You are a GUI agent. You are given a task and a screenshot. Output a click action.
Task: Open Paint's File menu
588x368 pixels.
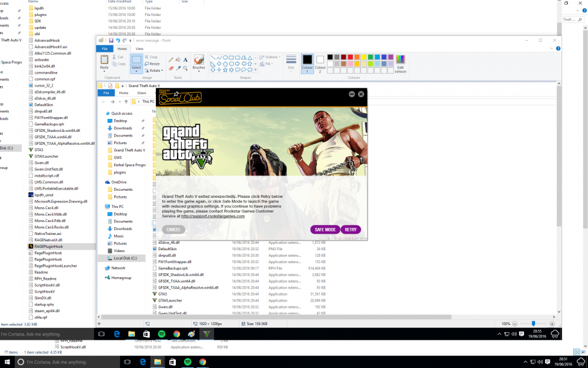tap(105, 49)
